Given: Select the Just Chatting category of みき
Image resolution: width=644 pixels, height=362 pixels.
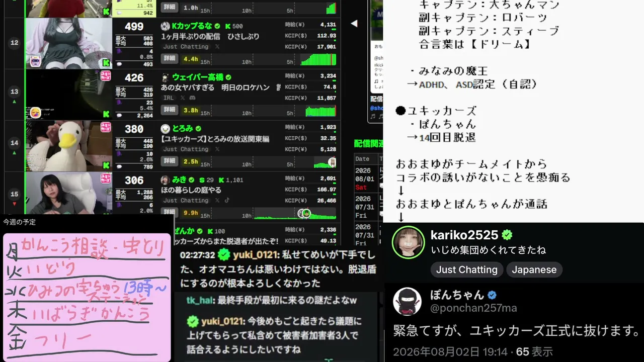Looking at the screenshot, I should tap(186, 201).
